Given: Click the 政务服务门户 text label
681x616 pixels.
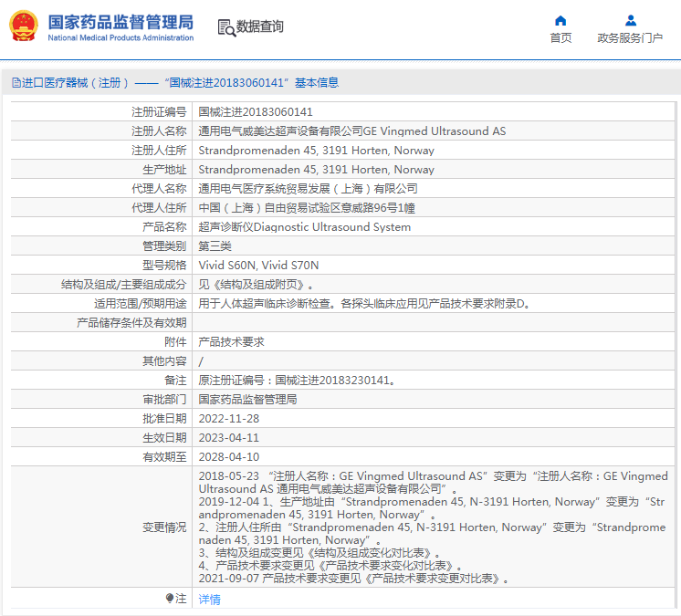Looking at the screenshot, I should pyautogui.click(x=630, y=38).
